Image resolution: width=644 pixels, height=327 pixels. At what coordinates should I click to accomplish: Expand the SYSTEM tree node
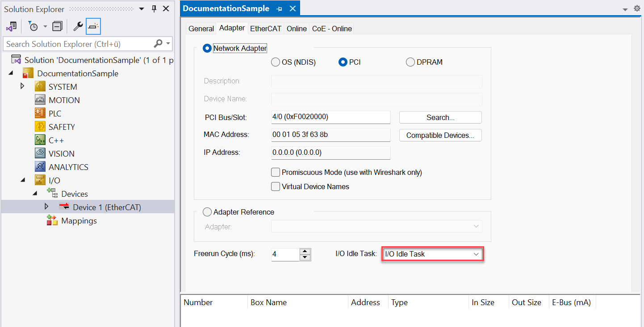pos(23,86)
